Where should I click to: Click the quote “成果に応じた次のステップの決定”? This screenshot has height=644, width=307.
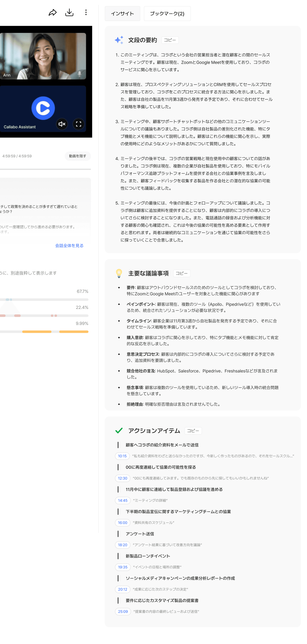point(160,590)
